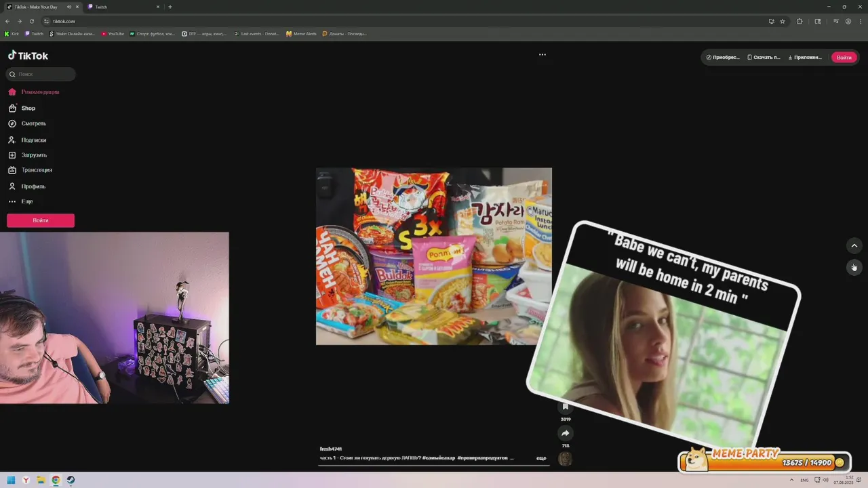The image size is (868, 488).
Task: Open the YouTube bookmark
Action: click(113, 33)
